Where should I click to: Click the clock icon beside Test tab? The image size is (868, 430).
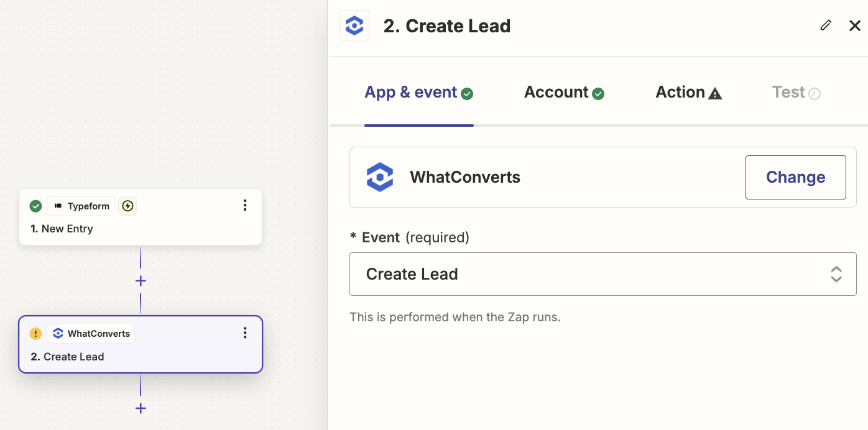pos(815,94)
